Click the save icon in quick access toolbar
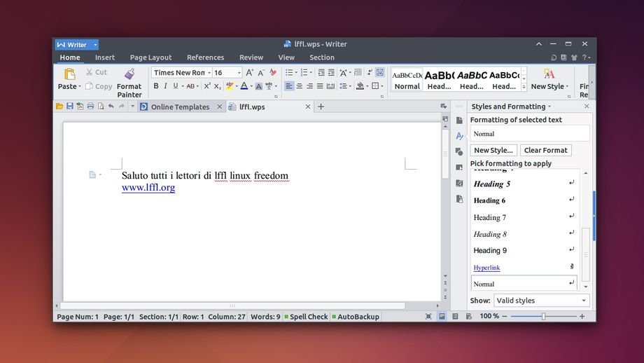The height and width of the screenshot is (363, 644). pos(69,107)
